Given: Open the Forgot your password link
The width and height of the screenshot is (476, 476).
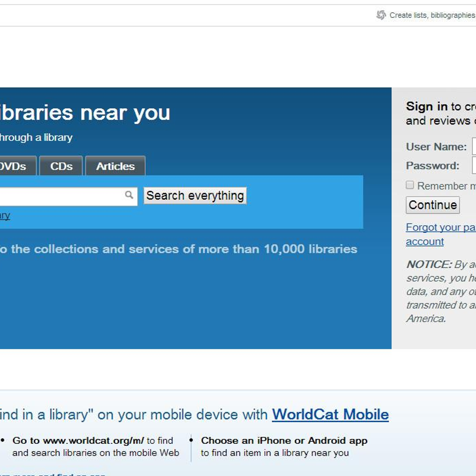Looking at the screenshot, I should tap(440, 227).
